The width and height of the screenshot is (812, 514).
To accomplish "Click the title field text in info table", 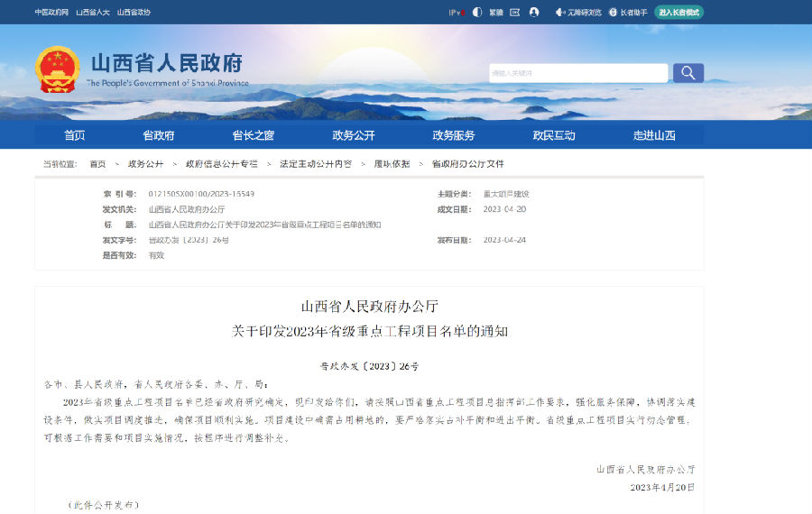I will coord(264,225).
